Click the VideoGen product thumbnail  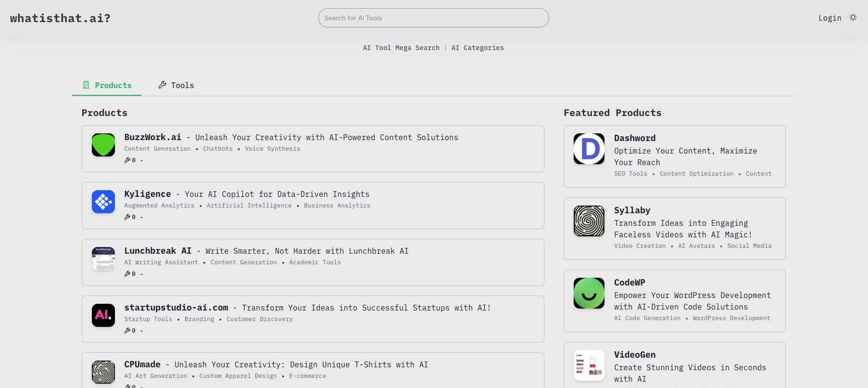[x=589, y=365]
